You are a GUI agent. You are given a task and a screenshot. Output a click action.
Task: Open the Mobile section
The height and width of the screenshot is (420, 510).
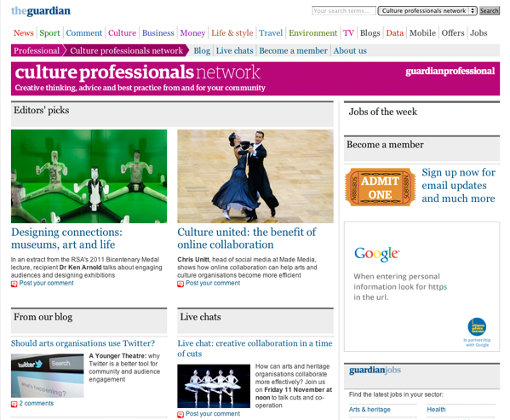click(x=422, y=33)
